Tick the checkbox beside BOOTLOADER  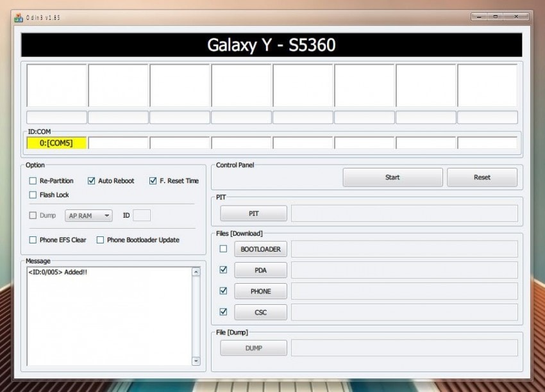(224, 249)
